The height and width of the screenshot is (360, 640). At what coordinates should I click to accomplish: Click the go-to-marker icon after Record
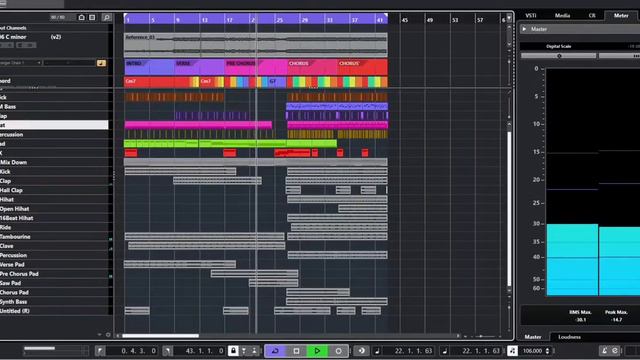pos(361,351)
